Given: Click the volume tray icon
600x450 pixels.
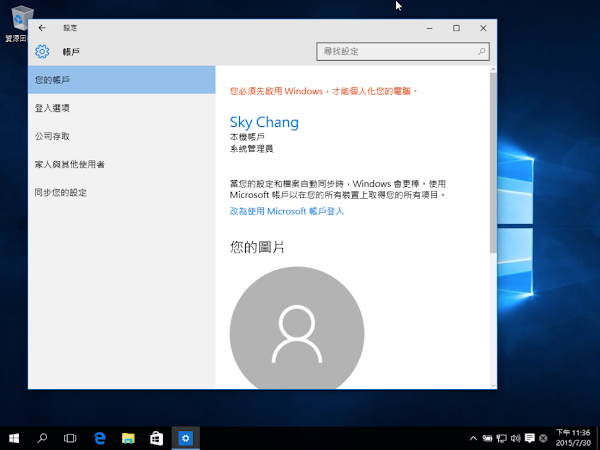Looking at the screenshot, I should [515, 438].
